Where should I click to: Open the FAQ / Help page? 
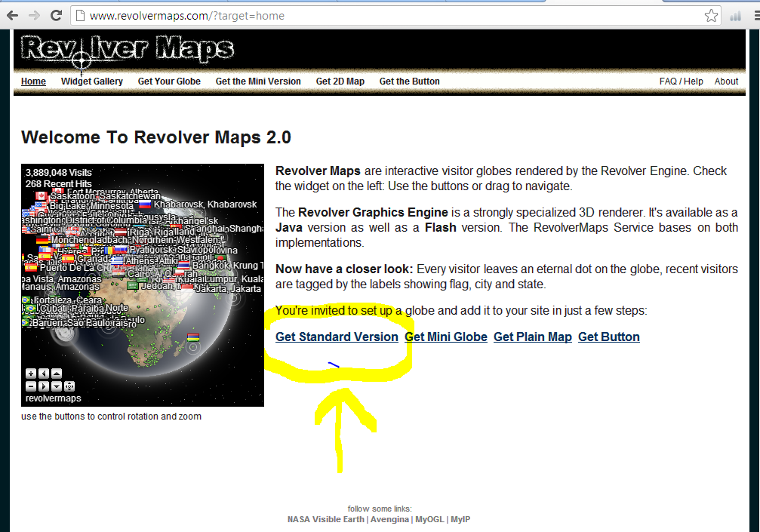click(x=681, y=81)
